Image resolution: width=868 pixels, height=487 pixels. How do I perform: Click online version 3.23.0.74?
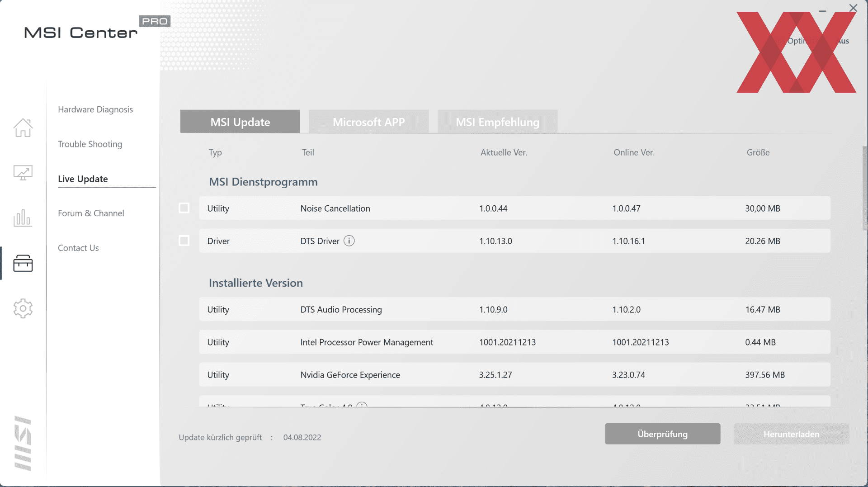point(628,375)
